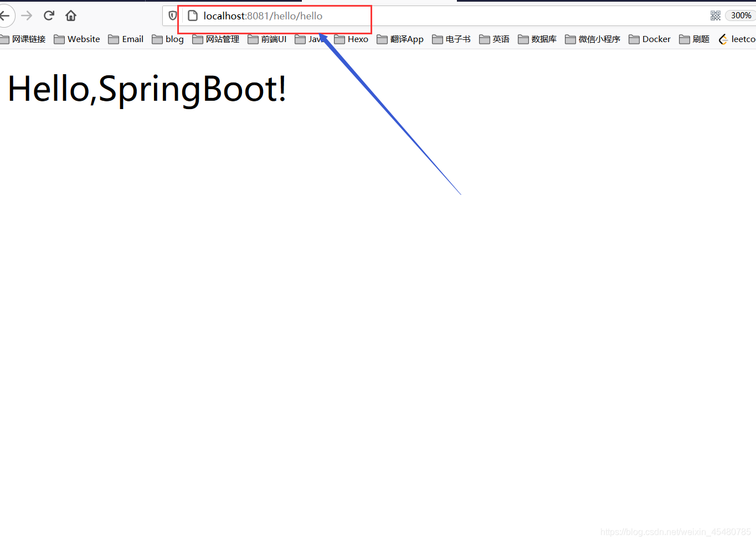
Task: Go back to the previous page
Action: [x=5, y=16]
